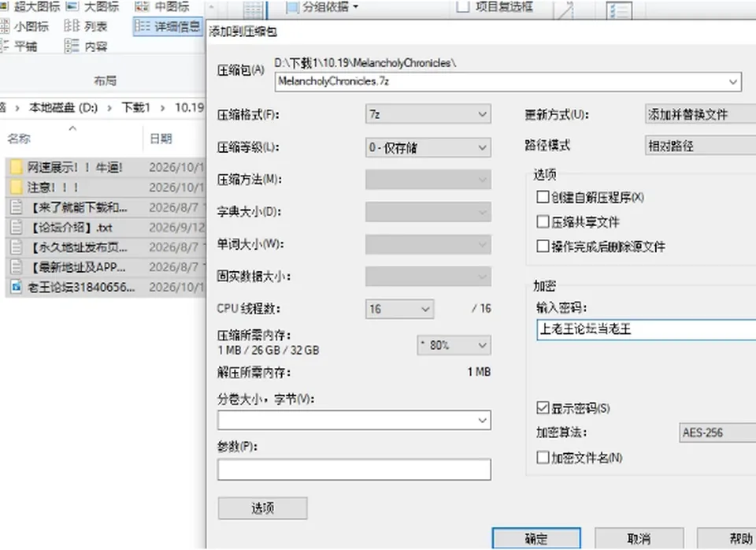The height and width of the screenshot is (550, 756).
Task: Click the file icon of 【永久地址发布页...
Action: (x=17, y=247)
